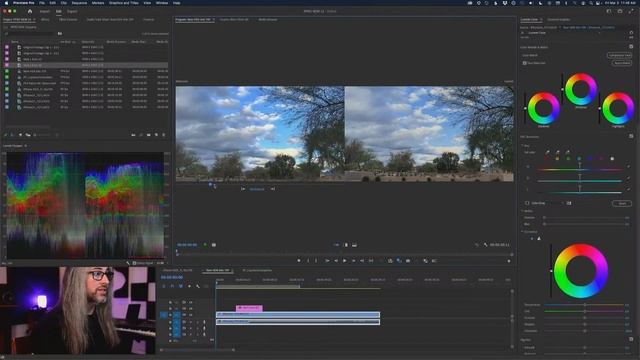Click the Reset button in HSL Secondary
640x360 pixels.
coord(622,203)
